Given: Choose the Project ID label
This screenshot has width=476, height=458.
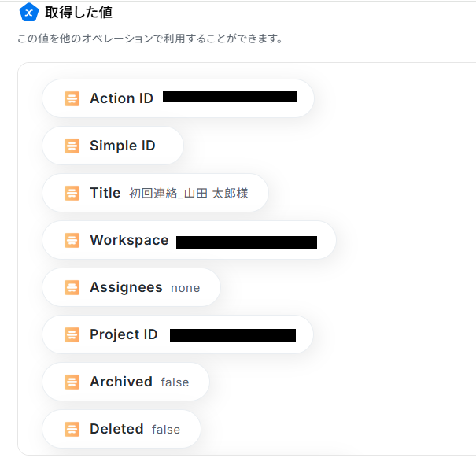Looking at the screenshot, I should (124, 334).
